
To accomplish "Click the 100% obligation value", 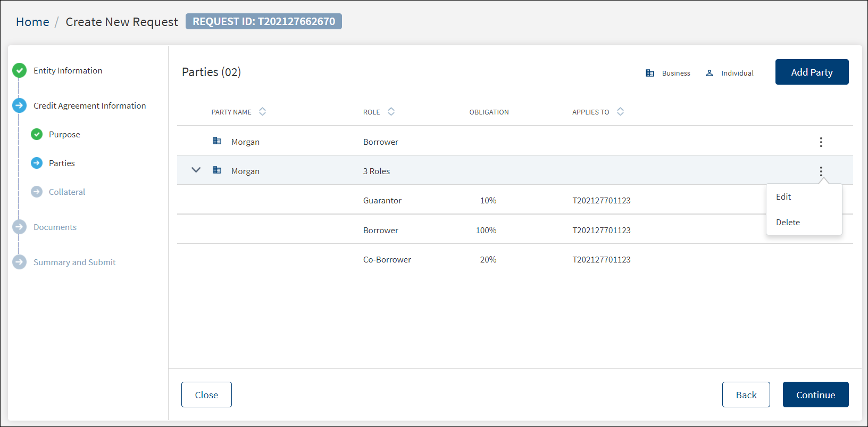I will click(486, 231).
